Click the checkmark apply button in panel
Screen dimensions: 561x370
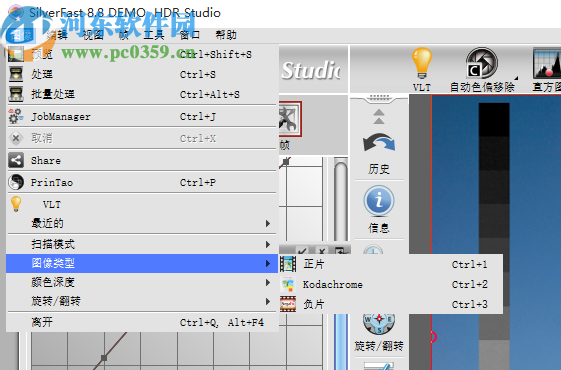[x=302, y=250]
